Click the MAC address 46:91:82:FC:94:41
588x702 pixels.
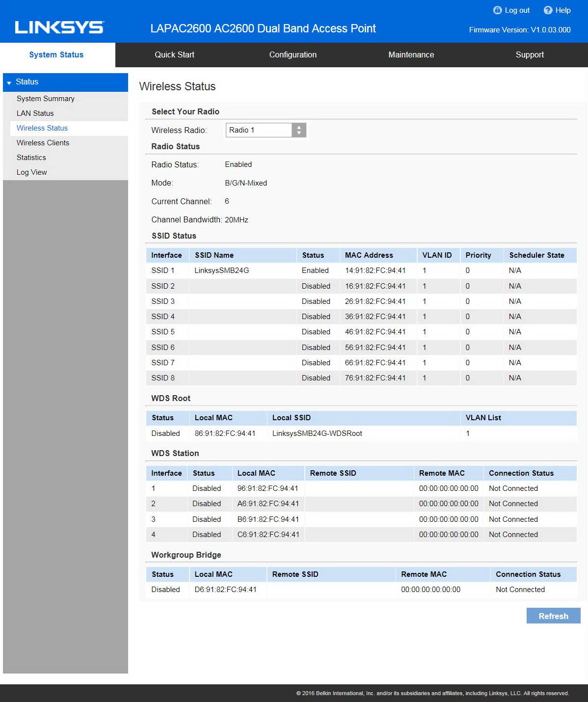(375, 332)
